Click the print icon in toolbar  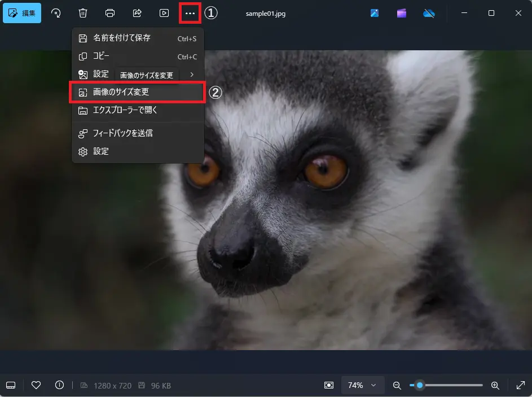pos(110,13)
